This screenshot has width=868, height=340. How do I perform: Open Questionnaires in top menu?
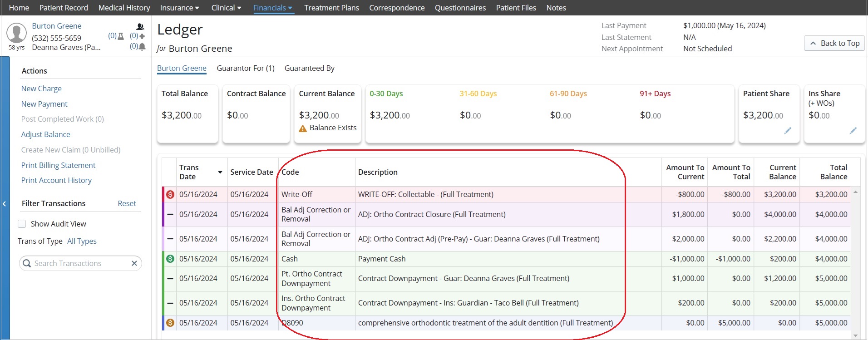(460, 8)
